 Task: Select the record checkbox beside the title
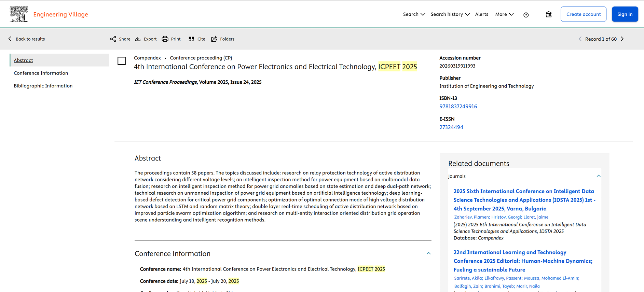click(x=122, y=61)
